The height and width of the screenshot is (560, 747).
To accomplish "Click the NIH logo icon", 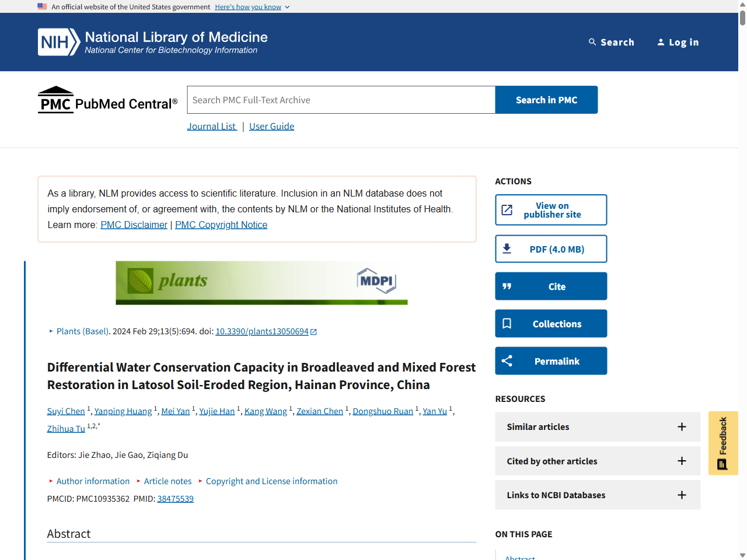I will (58, 42).
